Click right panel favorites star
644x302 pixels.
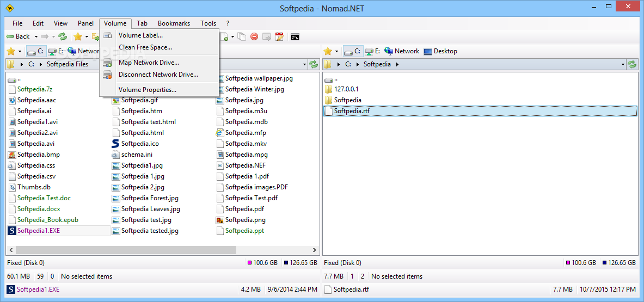click(328, 51)
